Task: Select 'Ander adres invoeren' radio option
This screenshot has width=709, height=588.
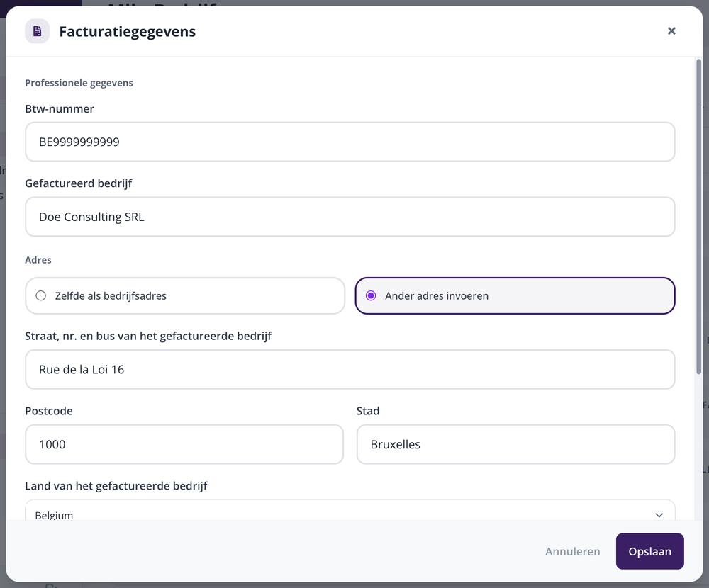Action: point(515,295)
